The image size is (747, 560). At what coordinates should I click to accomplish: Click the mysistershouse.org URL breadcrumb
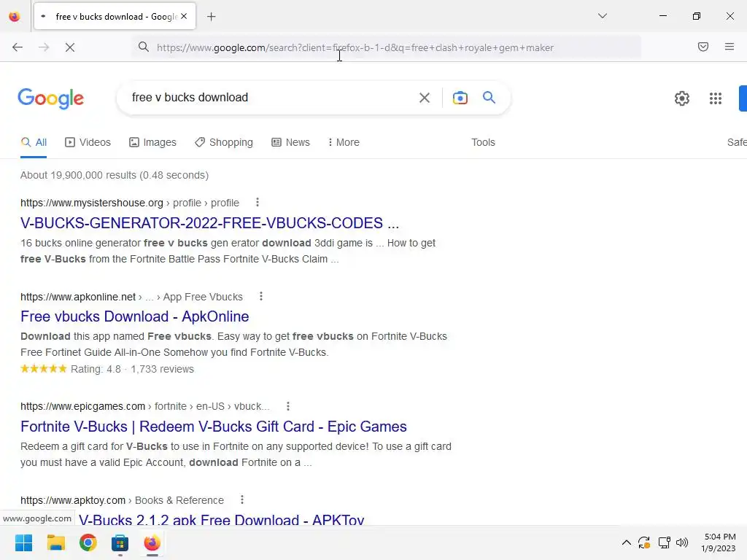pyautogui.click(x=130, y=203)
